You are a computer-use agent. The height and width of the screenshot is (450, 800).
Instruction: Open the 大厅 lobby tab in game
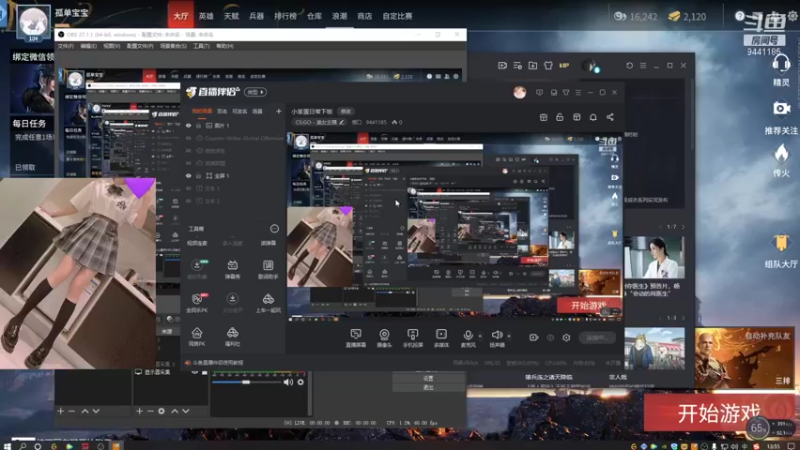(x=181, y=16)
